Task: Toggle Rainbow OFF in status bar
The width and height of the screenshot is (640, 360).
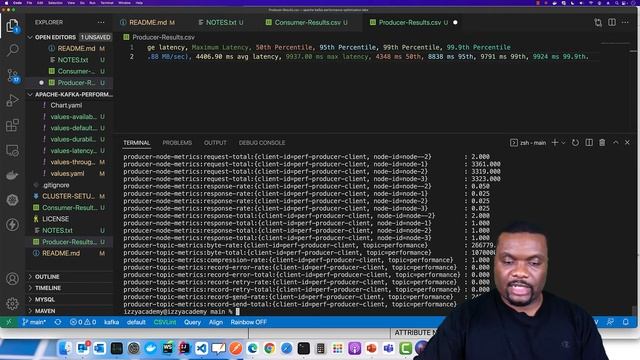Action: click(x=249, y=322)
